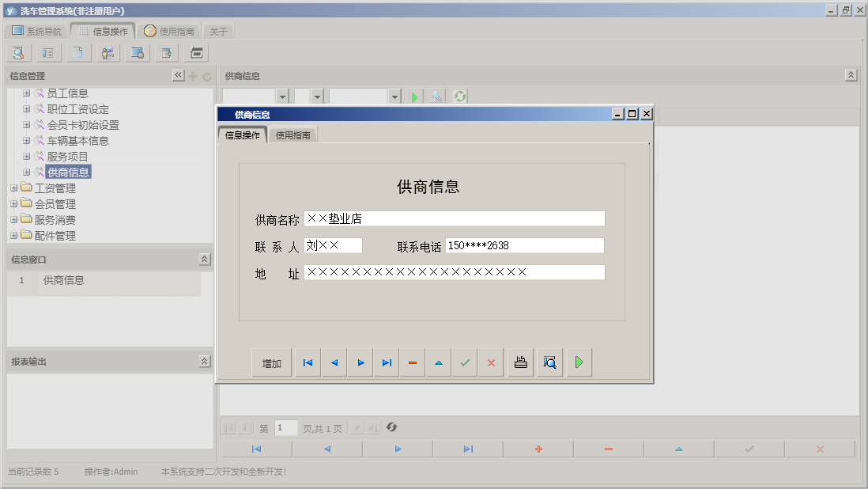Open the 关于 tab

pos(219,31)
